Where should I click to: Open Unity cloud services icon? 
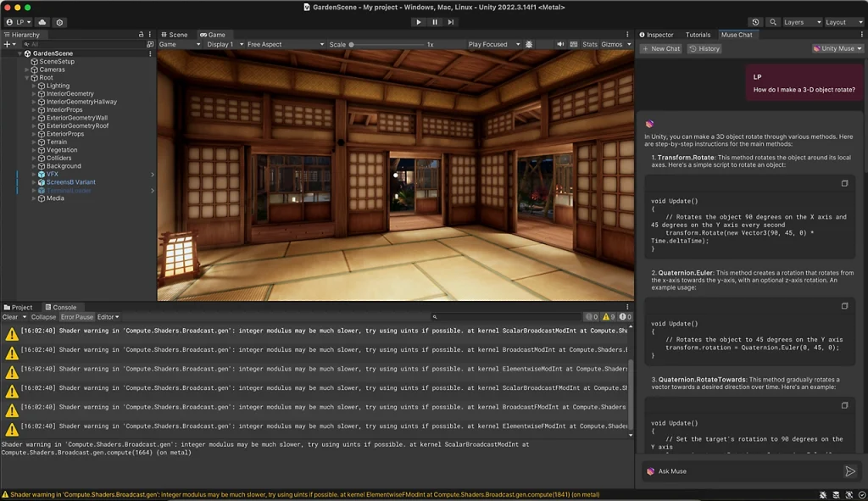coord(42,22)
